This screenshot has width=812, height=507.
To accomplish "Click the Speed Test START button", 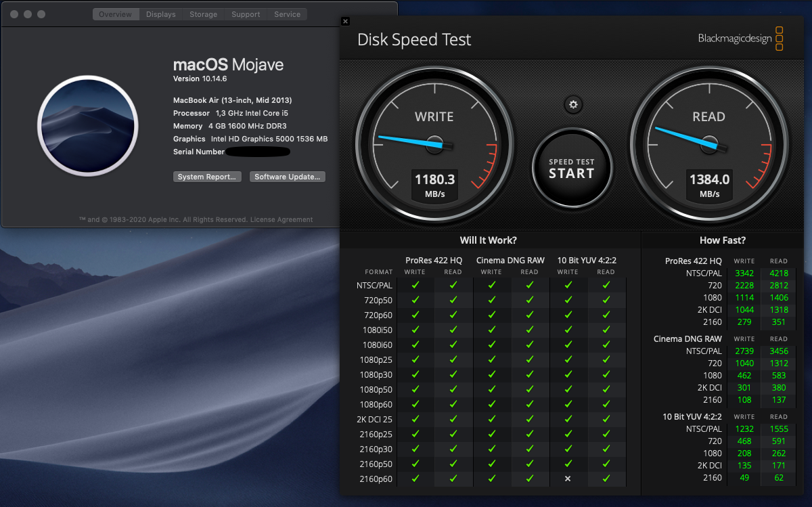I will click(x=572, y=167).
